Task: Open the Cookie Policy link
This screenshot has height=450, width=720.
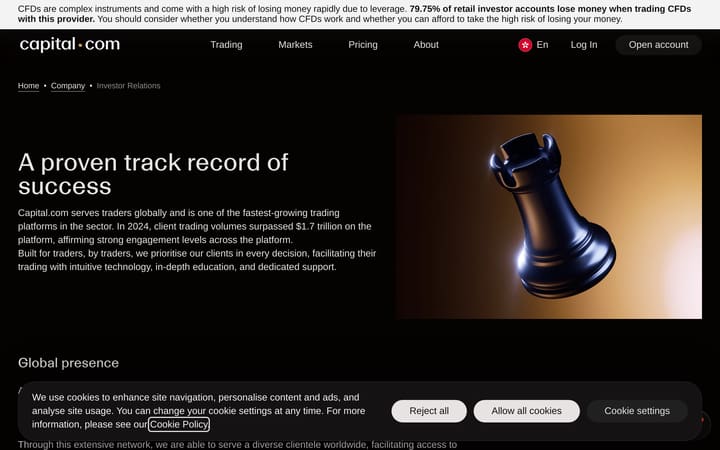Action: 179,424
